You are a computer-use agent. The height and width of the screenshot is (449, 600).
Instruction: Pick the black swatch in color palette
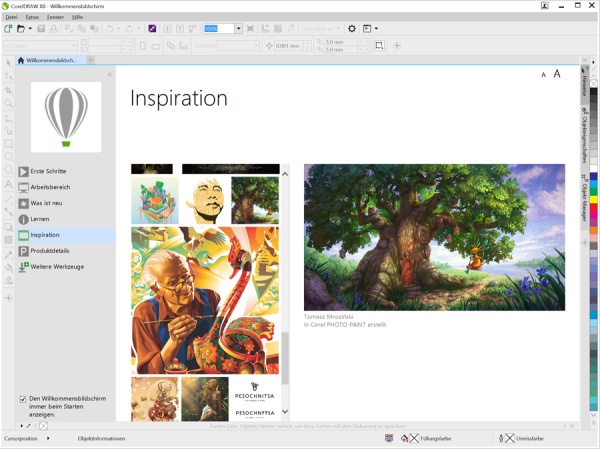[593, 92]
